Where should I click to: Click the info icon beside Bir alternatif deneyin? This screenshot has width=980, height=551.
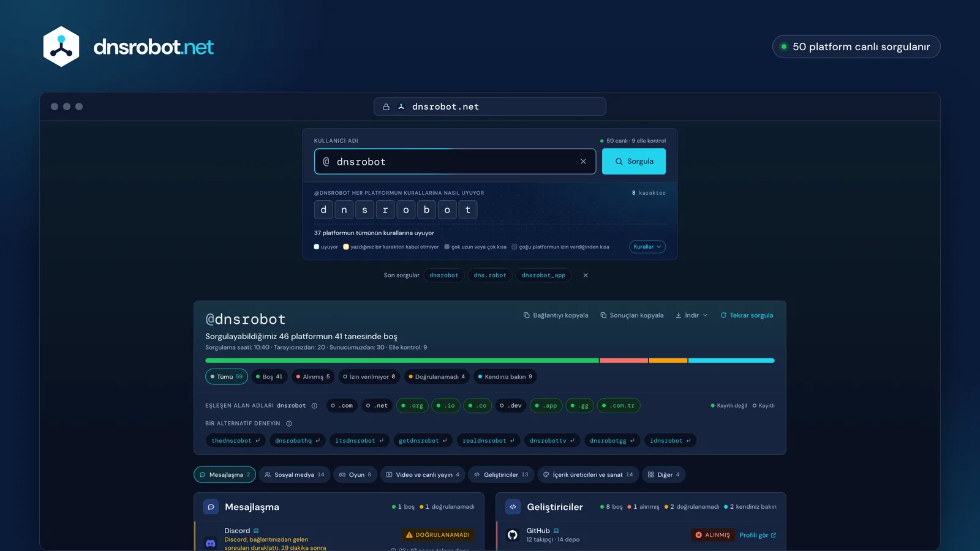pyautogui.click(x=289, y=424)
